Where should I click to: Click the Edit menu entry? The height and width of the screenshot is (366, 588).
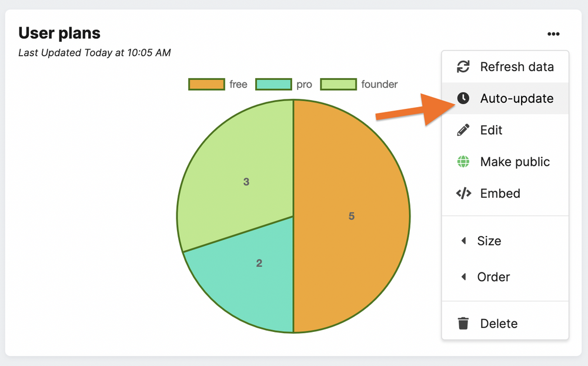point(492,130)
